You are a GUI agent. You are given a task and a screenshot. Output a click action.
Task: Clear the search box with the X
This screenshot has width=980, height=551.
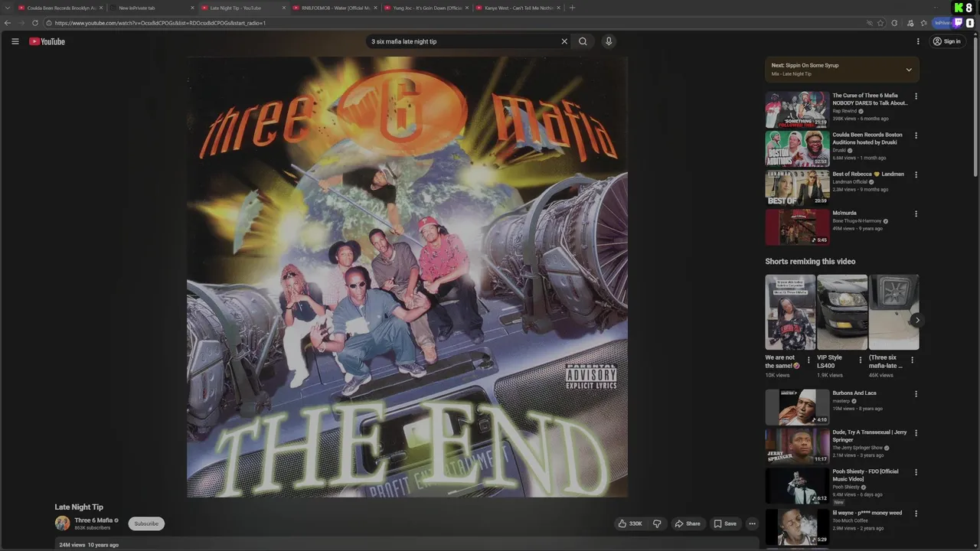564,41
